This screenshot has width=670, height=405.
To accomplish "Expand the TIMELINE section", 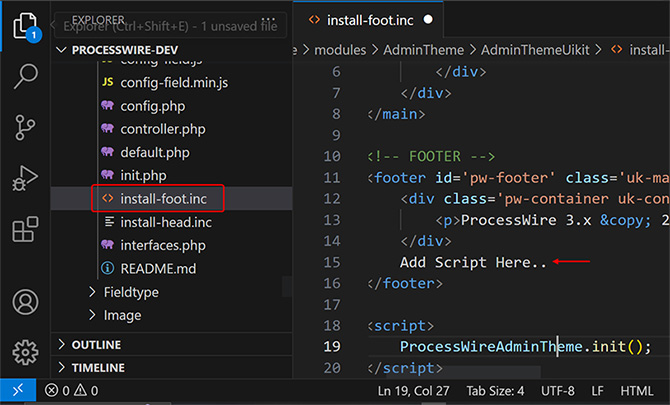I will (98, 368).
